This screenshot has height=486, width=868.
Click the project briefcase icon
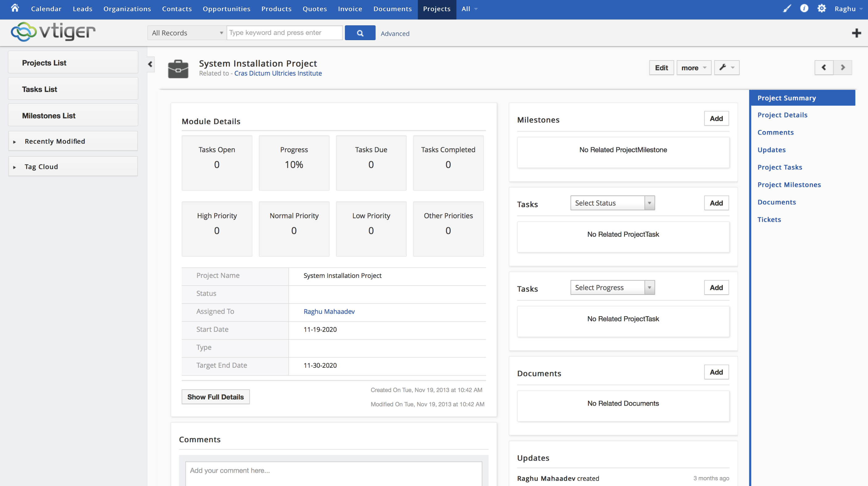(178, 69)
